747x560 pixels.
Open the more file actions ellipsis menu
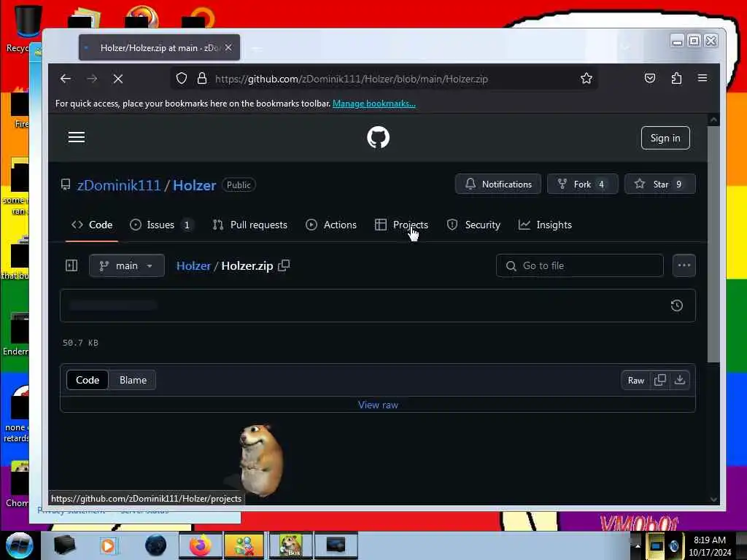684,265
